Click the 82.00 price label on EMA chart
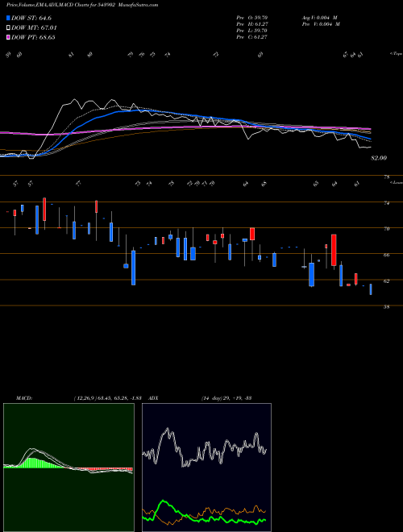 379,158
